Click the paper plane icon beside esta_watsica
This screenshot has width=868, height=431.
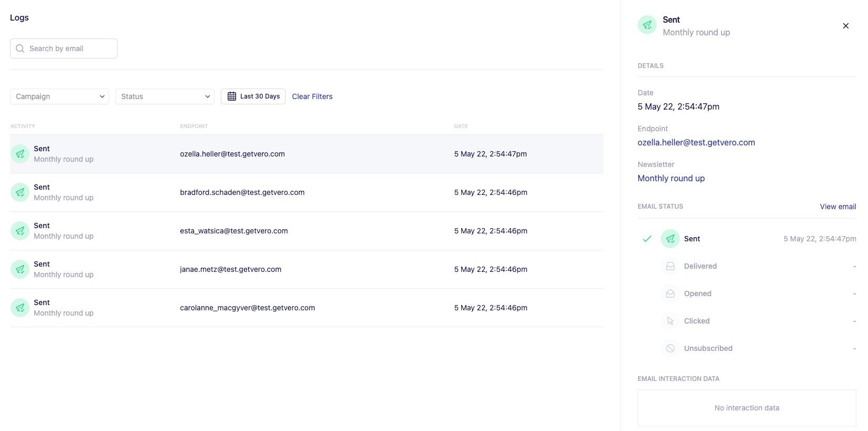coord(20,231)
